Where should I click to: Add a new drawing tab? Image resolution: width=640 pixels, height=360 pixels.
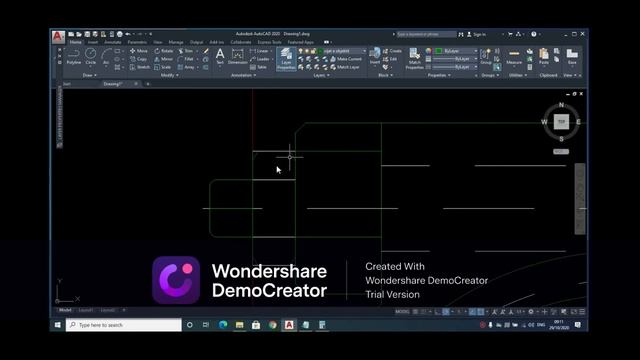click(148, 84)
